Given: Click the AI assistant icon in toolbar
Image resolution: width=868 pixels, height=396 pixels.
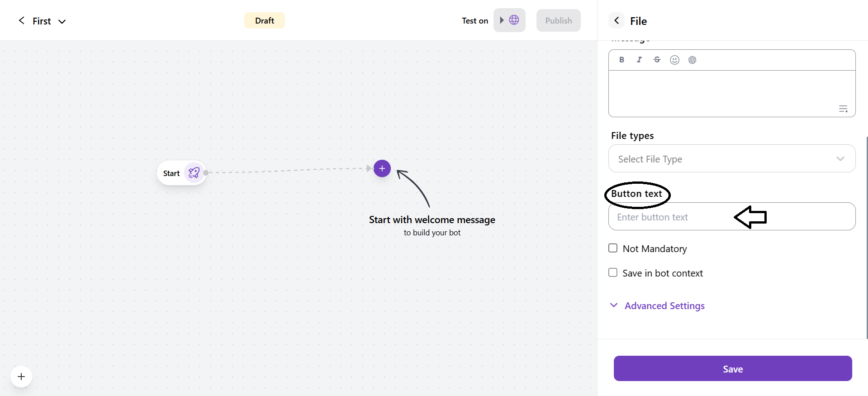Looking at the screenshot, I should (692, 60).
